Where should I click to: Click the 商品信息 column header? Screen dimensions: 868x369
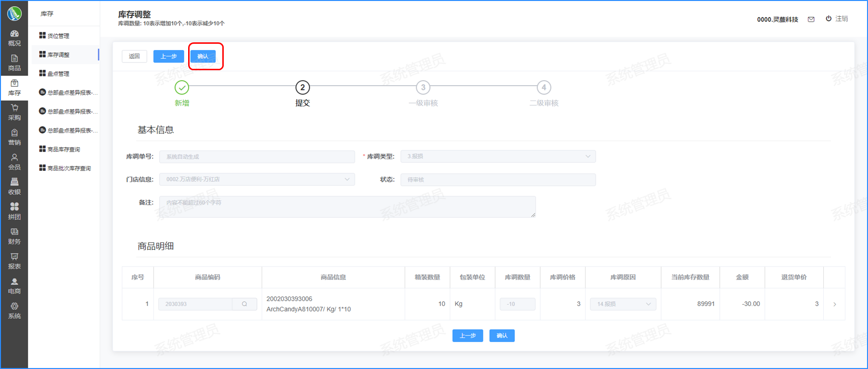333,277
